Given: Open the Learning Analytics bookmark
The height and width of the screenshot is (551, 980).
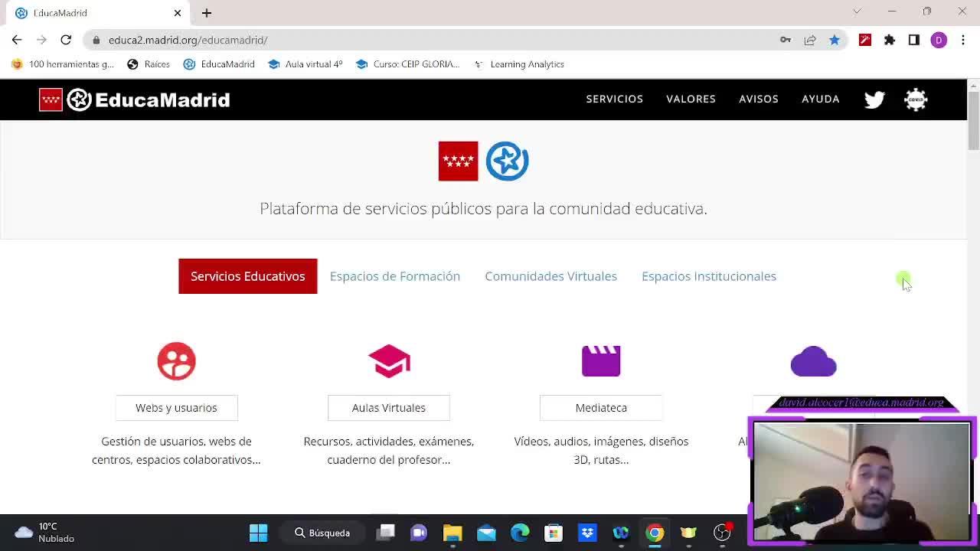Looking at the screenshot, I should coord(519,64).
